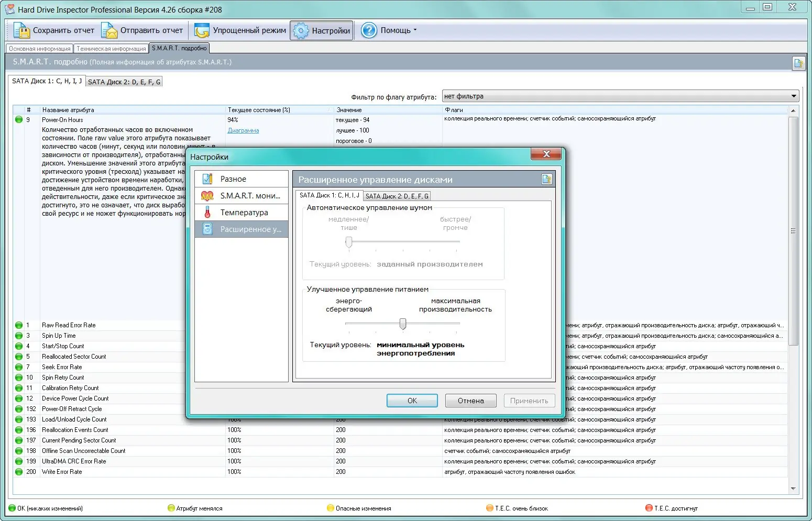Click scrollbar up arrow of attribute table
This screenshot has width=812, height=521.
[x=793, y=110]
